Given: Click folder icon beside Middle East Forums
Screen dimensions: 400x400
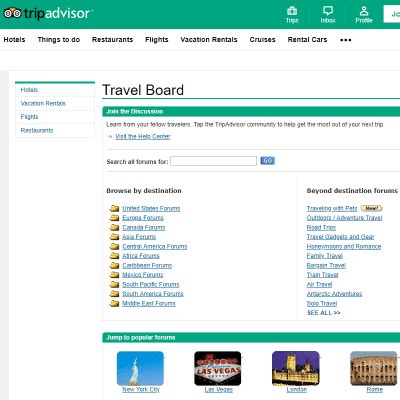Looking at the screenshot, I should (x=114, y=303).
